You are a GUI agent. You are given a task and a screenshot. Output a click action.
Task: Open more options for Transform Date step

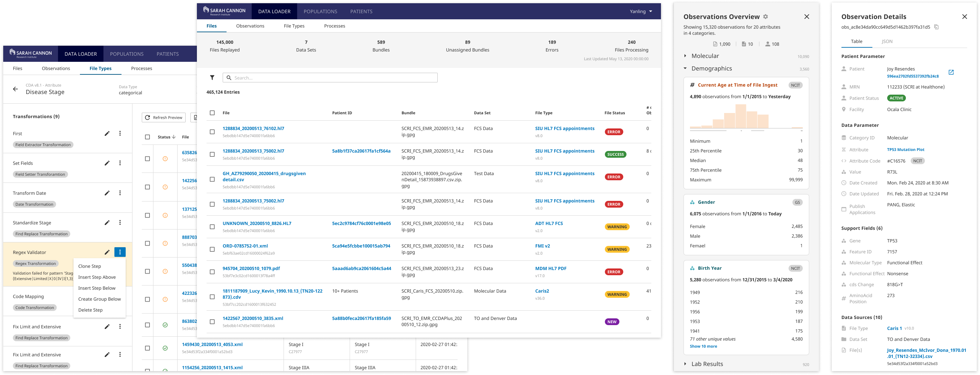pos(120,193)
